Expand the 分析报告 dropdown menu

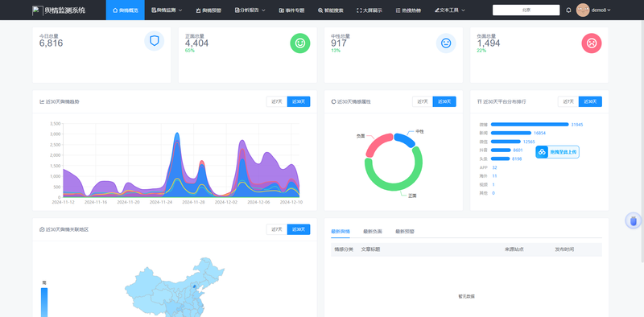pos(250,10)
